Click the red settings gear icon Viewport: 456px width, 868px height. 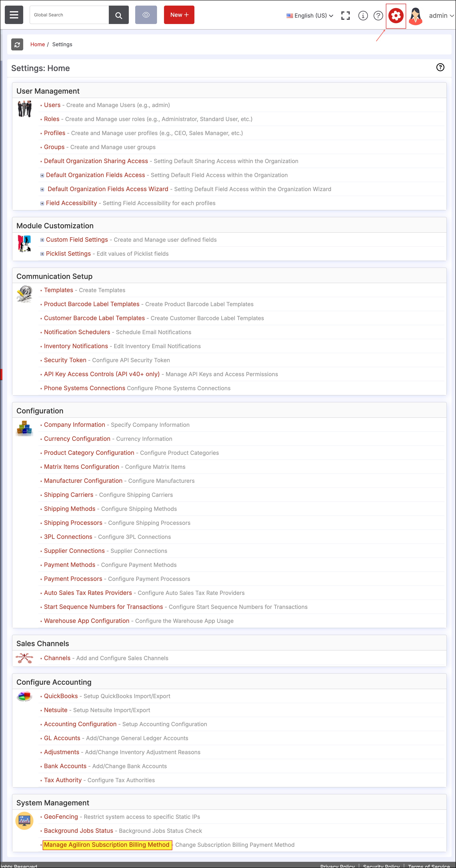click(396, 15)
